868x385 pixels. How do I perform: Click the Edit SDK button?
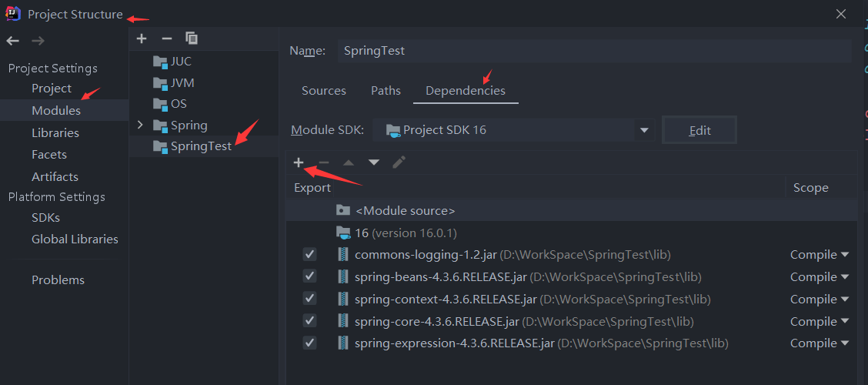pos(699,131)
